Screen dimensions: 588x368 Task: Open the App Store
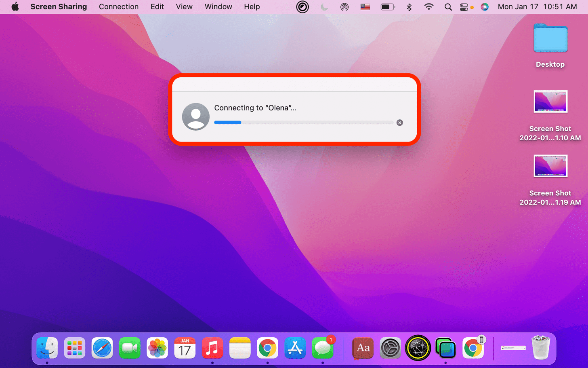pos(294,347)
